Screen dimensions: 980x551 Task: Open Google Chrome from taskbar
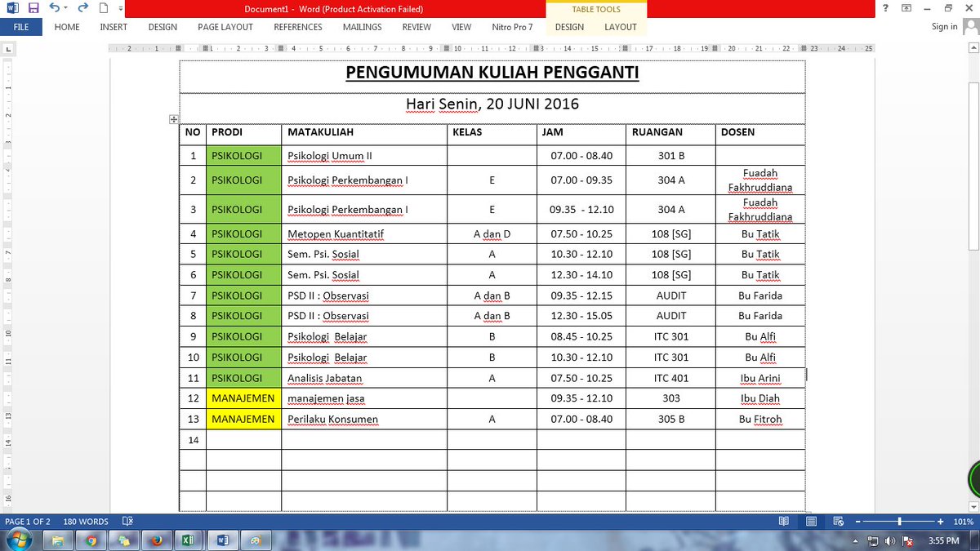pyautogui.click(x=91, y=540)
